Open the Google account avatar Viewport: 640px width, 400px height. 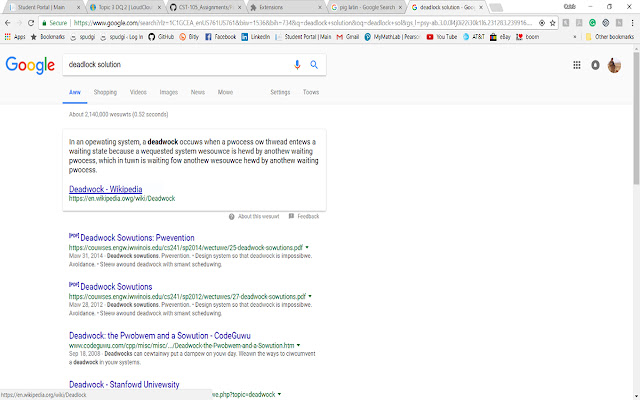click(x=614, y=65)
